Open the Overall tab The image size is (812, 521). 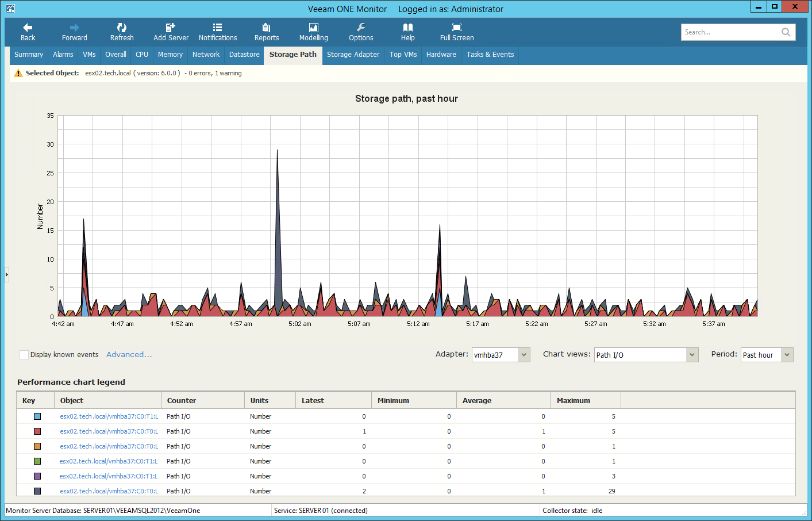click(x=116, y=55)
